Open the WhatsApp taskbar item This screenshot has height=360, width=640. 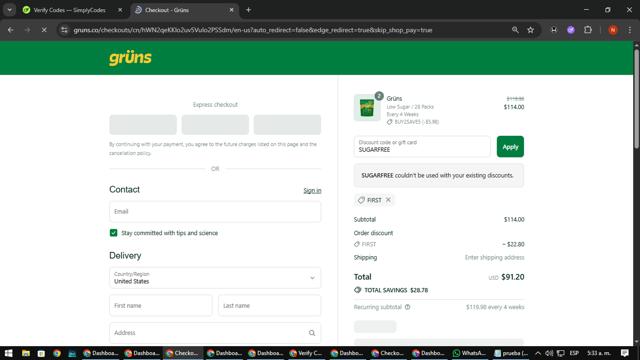[469, 353]
